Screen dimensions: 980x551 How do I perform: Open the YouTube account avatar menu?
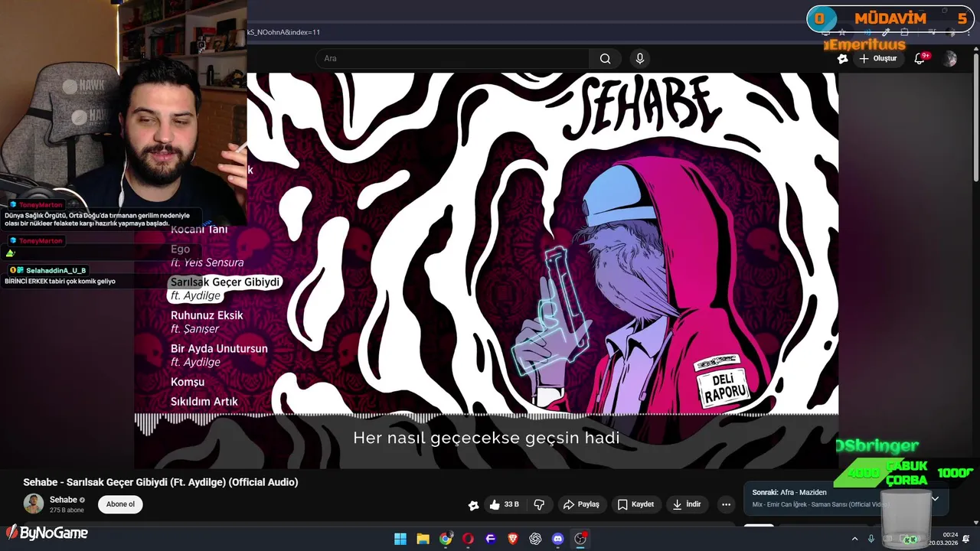point(950,59)
